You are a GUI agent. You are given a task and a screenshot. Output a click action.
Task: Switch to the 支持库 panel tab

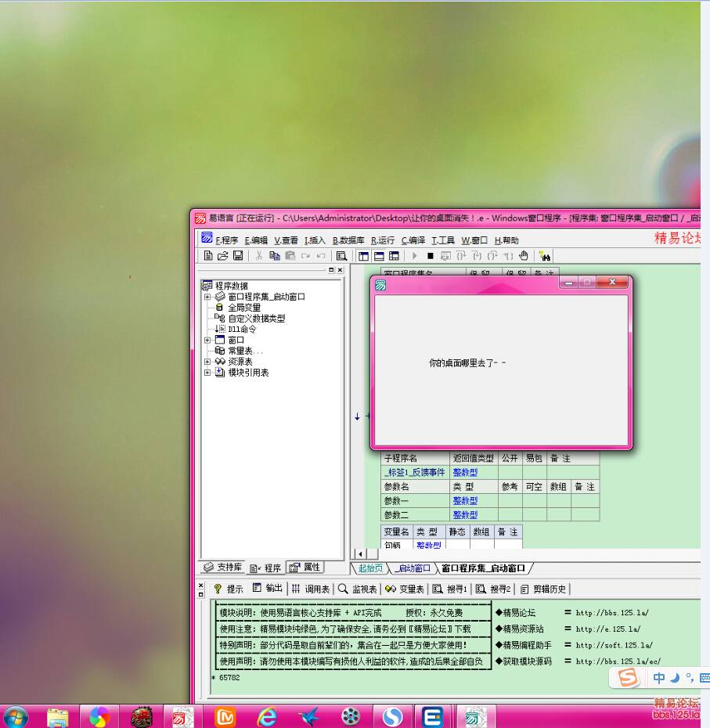click(222, 568)
